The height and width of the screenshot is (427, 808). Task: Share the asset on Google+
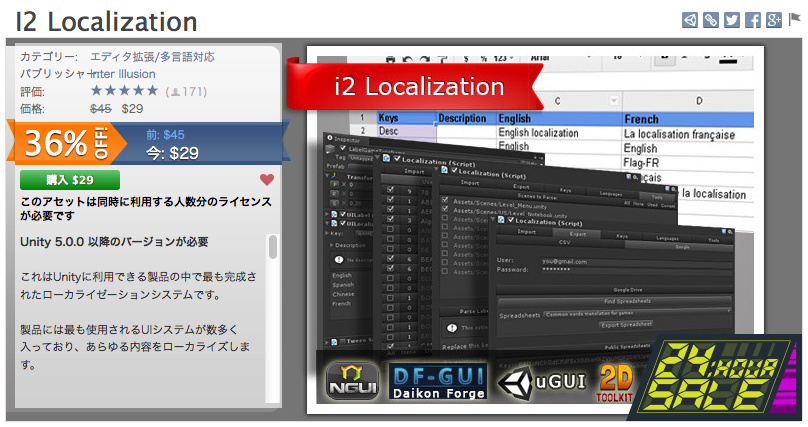click(774, 20)
